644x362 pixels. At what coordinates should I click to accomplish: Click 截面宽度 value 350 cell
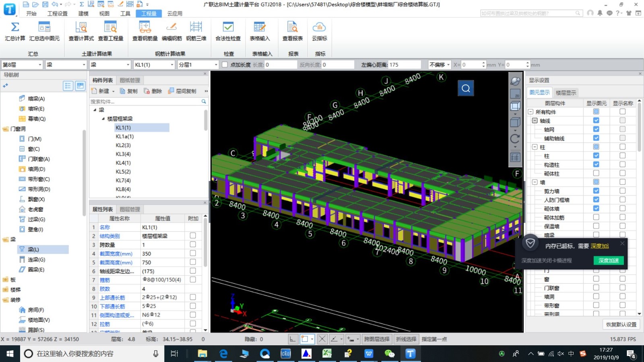pyautogui.click(x=163, y=254)
